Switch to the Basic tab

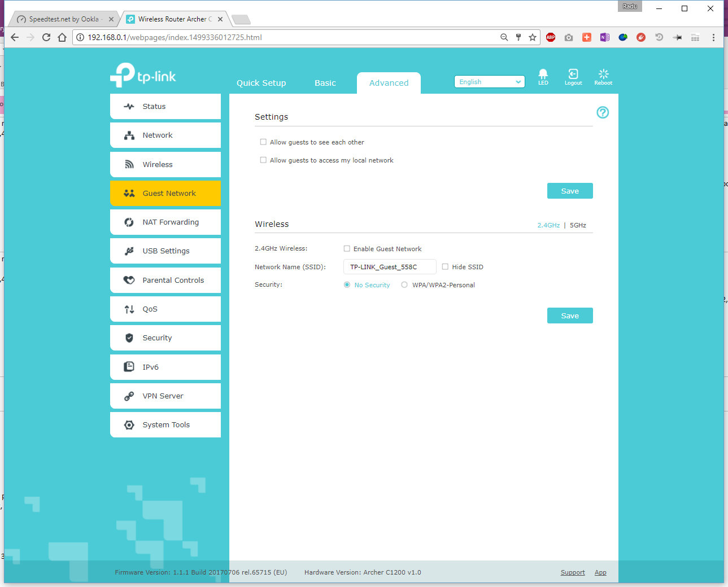click(325, 83)
